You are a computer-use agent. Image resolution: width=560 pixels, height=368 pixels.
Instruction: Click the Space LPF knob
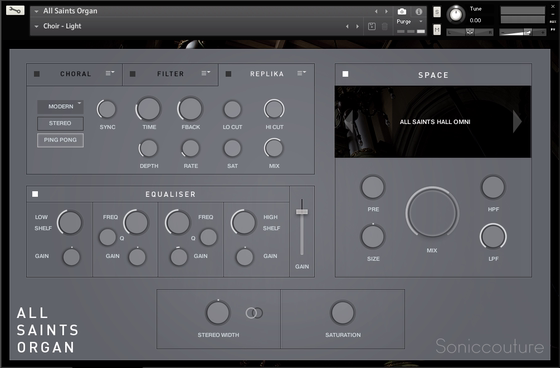point(493,236)
